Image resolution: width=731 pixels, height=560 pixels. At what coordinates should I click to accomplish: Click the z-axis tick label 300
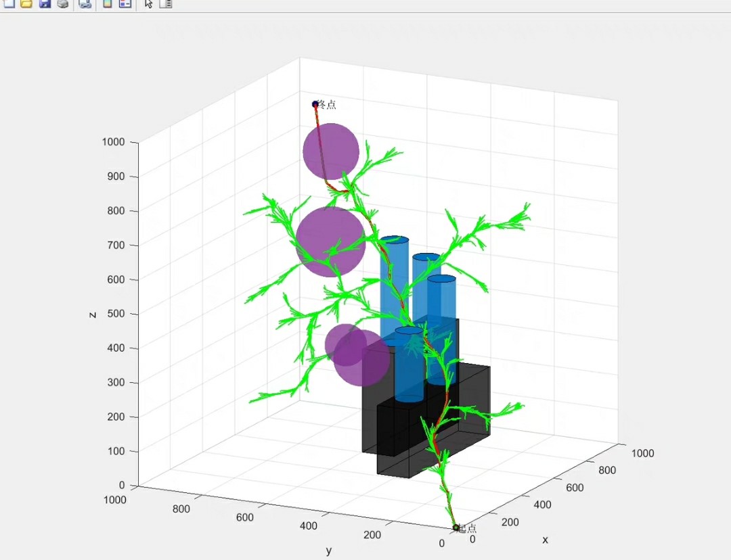116,383
